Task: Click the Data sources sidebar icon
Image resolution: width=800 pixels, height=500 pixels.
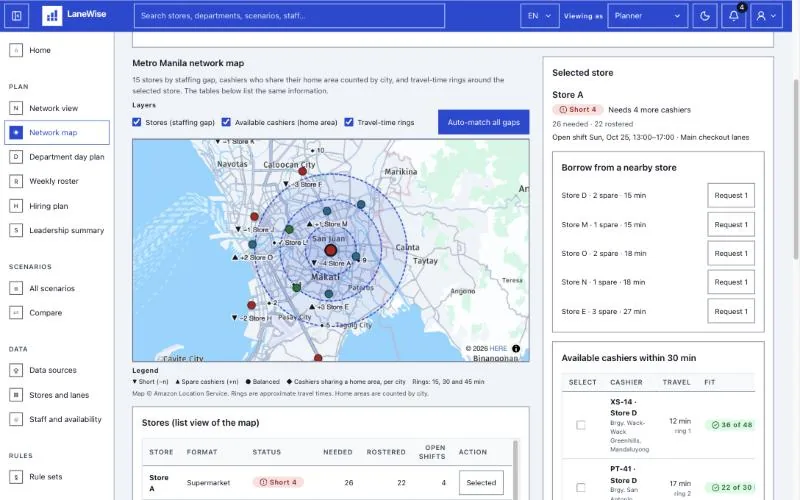Action: (x=16, y=370)
